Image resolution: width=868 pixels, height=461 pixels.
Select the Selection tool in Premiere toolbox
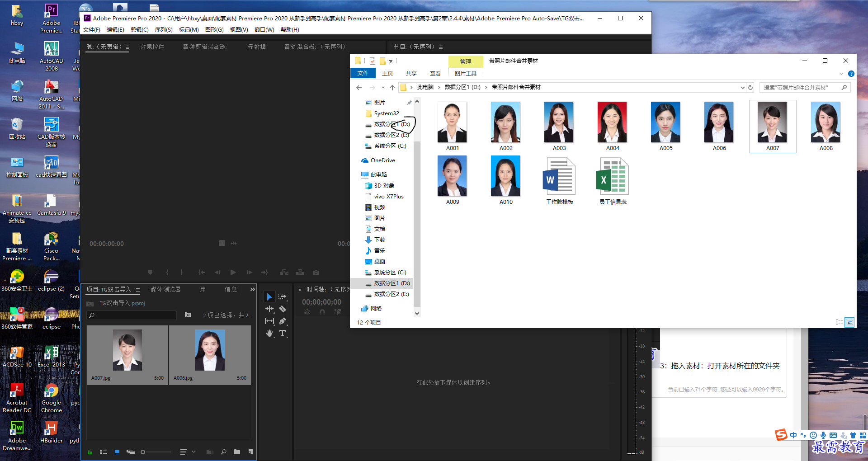269,296
